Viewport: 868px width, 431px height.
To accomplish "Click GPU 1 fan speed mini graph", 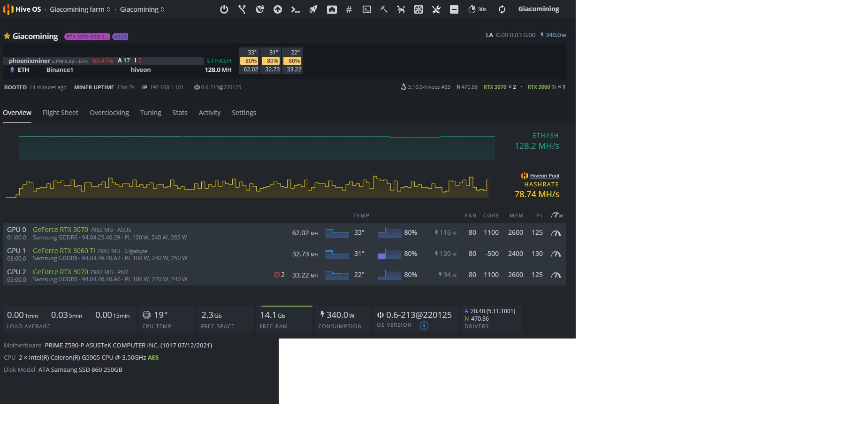I will (389, 254).
